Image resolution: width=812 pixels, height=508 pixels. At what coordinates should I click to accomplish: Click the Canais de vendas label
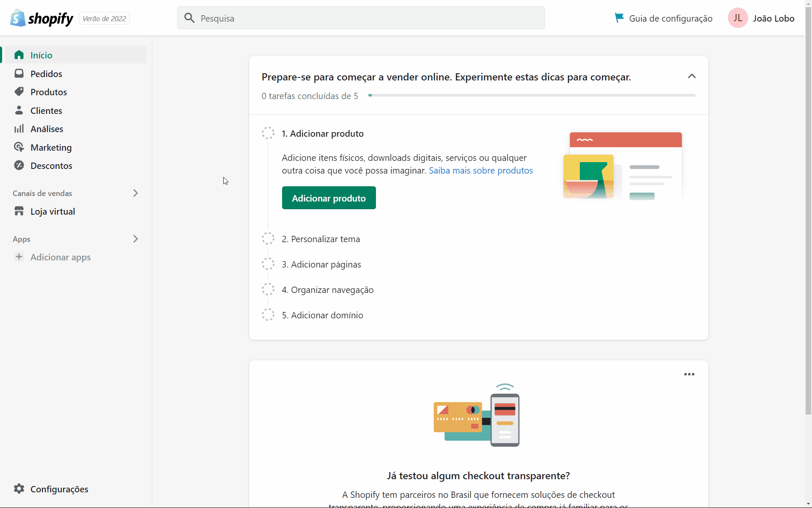coord(42,193)
